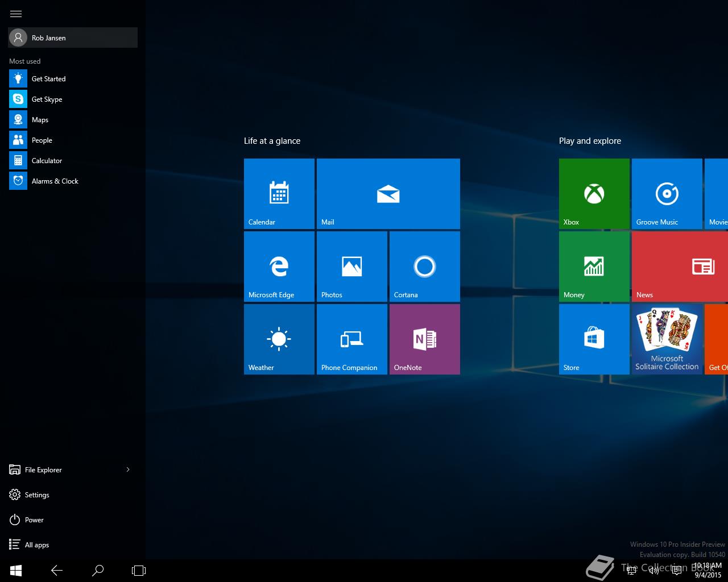Open the Store tile
728x582 pixels.
(x=594, y=339)
